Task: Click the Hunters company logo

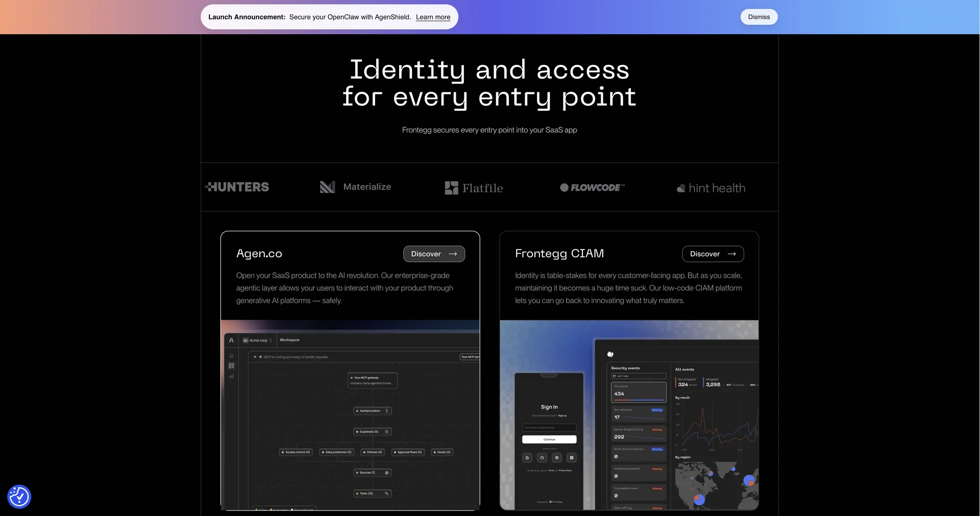Action: 237,187
